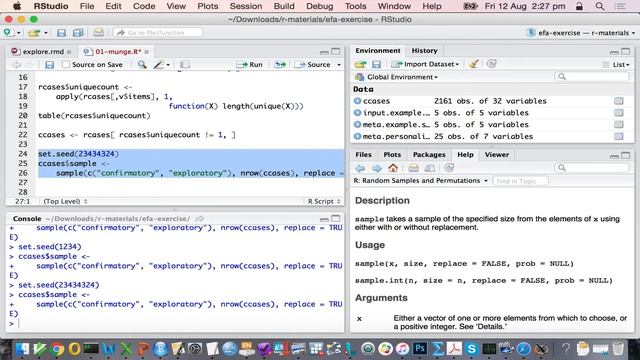Open the Packages tab
This screenshot has height=360, width=640.
click(x=429, y=155)
